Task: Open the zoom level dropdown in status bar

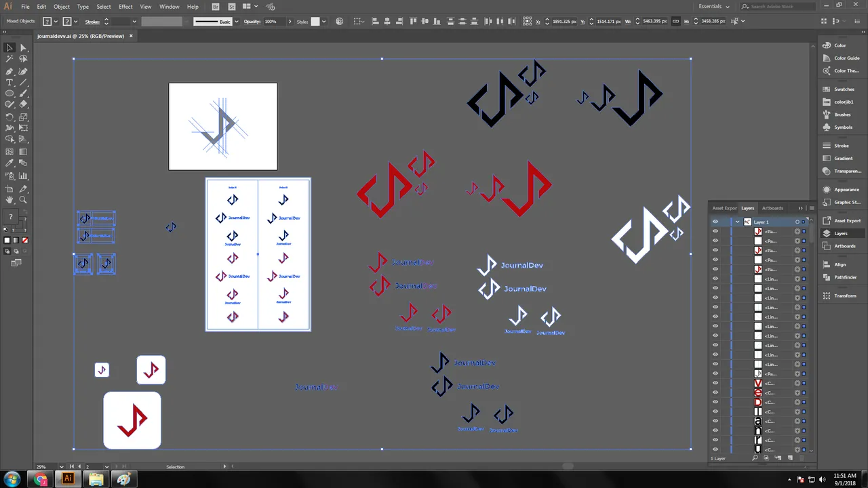Action: click(61, 466)
